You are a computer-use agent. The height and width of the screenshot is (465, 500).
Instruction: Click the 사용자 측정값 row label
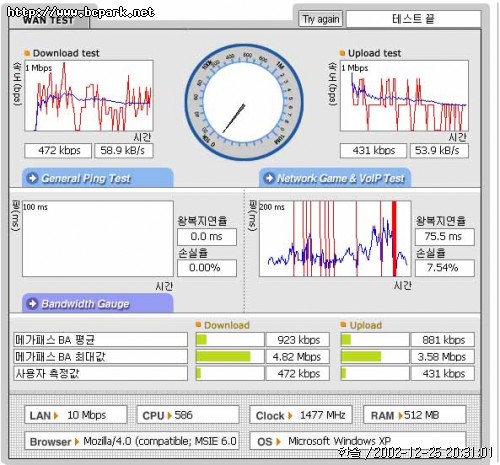100,373
